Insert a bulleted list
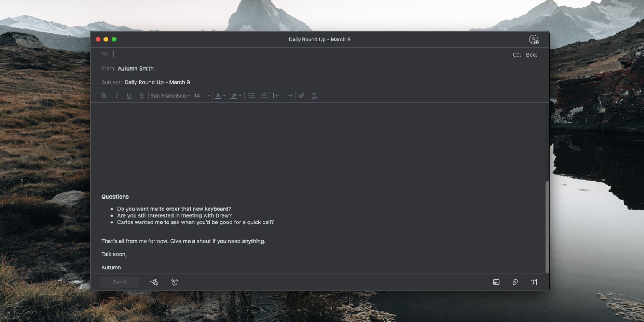This screenshot has width=644, height=322. 251,95
